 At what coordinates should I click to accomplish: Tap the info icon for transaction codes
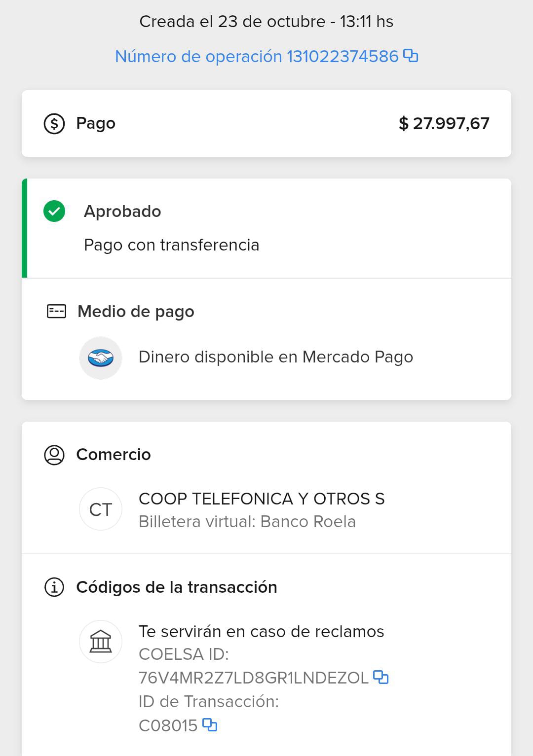pyautogui.click(x=54, y=587)
